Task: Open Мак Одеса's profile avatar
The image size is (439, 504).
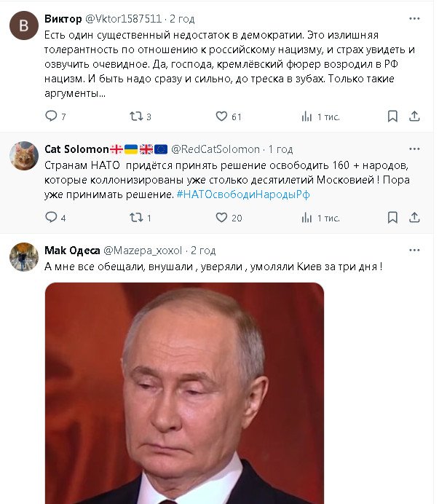Action: (x=23, y=256)
